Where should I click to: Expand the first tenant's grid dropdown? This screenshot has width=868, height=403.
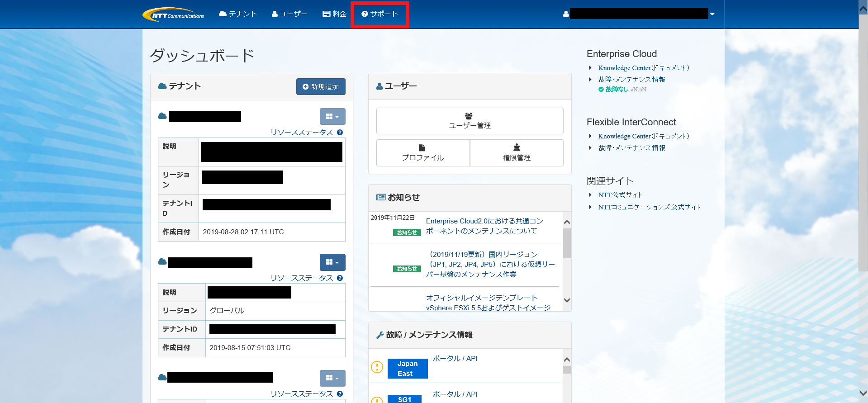click(x=332, y=117)
